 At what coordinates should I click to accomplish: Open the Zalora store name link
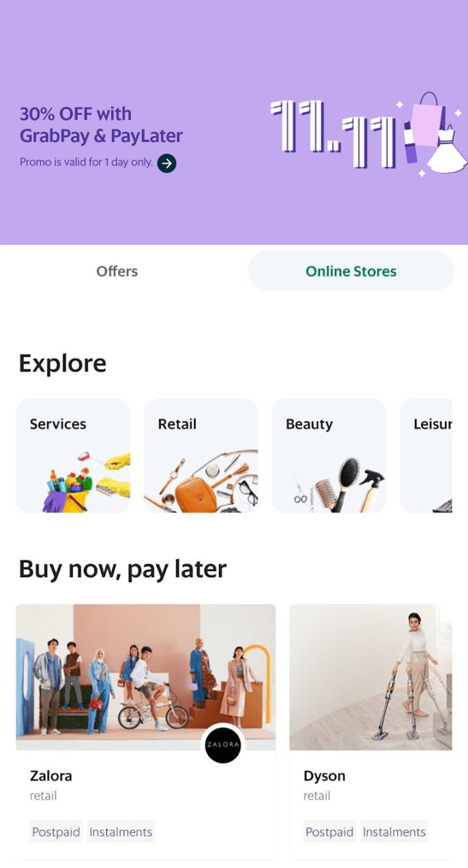point(50,776)
